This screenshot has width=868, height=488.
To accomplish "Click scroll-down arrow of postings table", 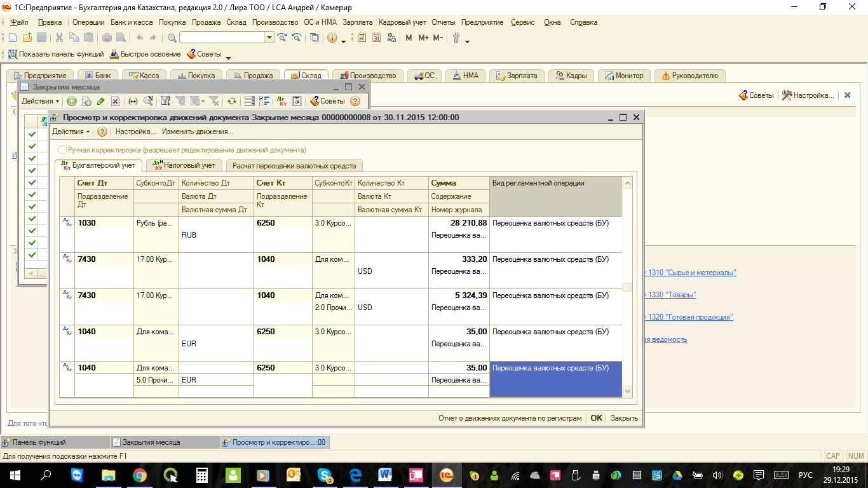I will (x=627, y=392).
